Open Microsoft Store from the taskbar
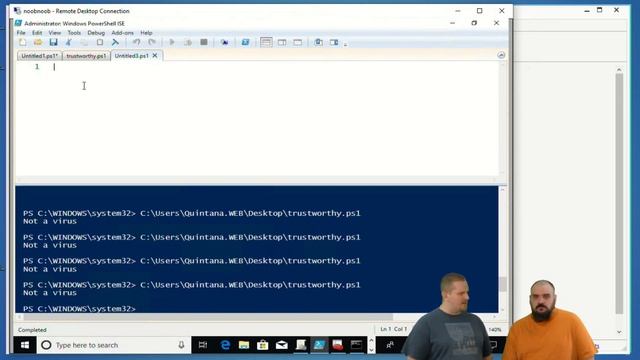This screenshot has height=360, width=640. click(x=262, y=345)
